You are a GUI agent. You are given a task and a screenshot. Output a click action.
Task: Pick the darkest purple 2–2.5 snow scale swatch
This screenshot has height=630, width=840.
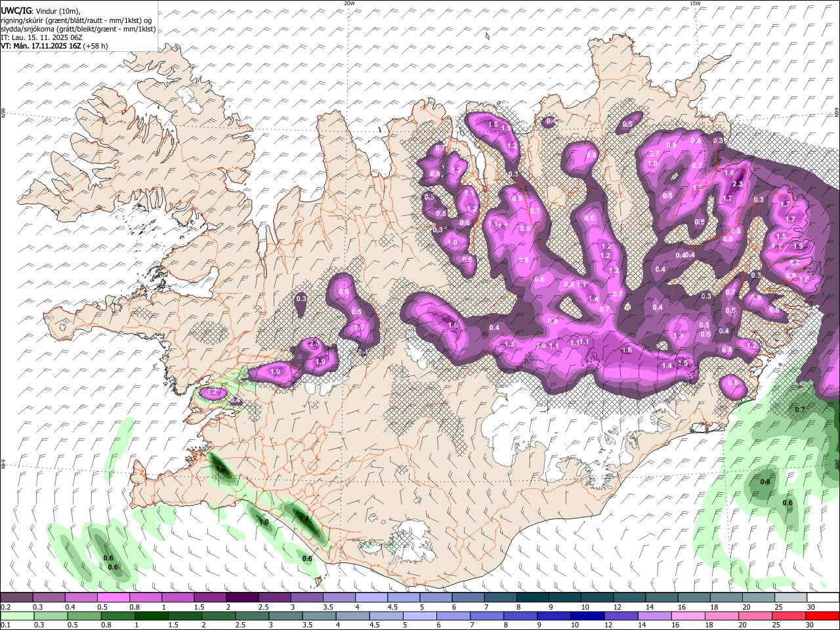(x=242, y=598)
